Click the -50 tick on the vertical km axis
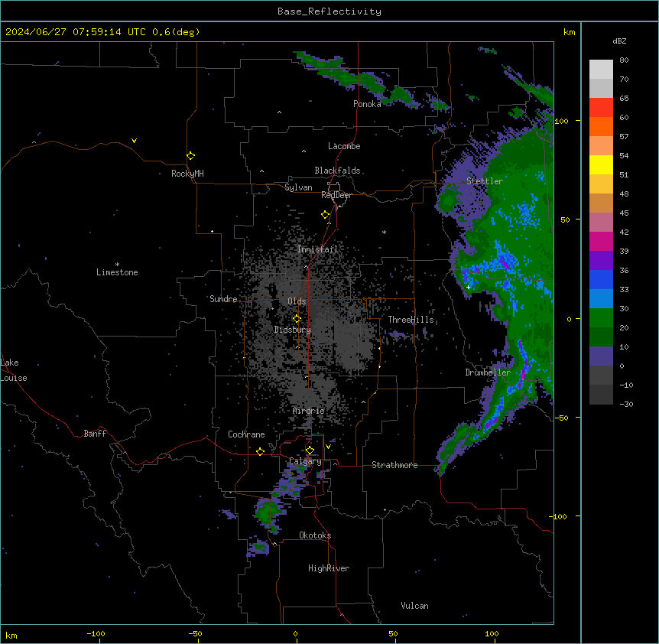The width and height of the screenshot is (659, 644). [x=561, y=418]
